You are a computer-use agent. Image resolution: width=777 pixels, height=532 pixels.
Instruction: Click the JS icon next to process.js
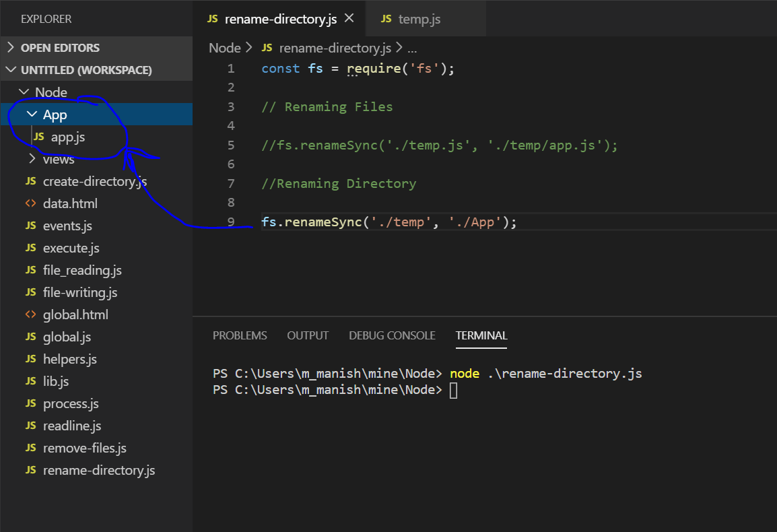point(31,403)
